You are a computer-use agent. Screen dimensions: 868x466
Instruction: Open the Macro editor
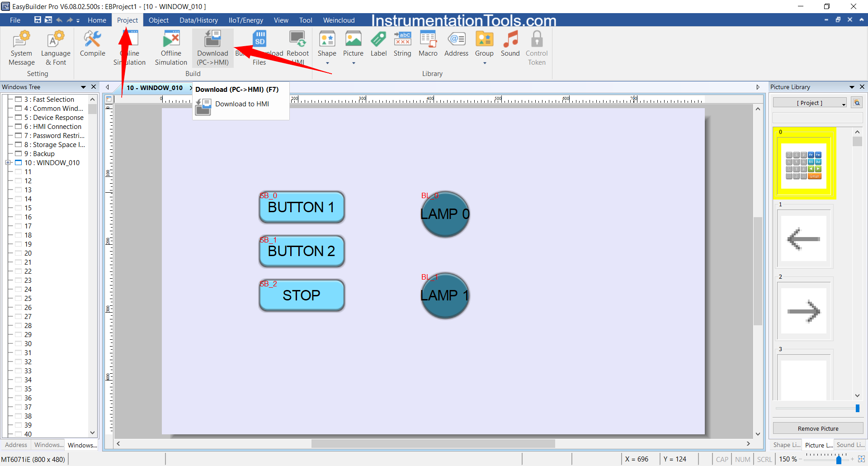pos(428,43)
